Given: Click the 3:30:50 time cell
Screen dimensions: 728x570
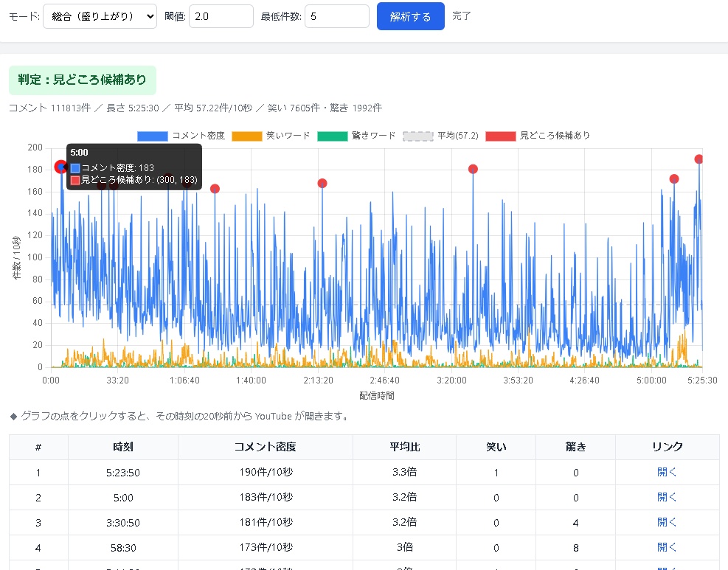Looking at the screenshot, I should coord(123,523).
